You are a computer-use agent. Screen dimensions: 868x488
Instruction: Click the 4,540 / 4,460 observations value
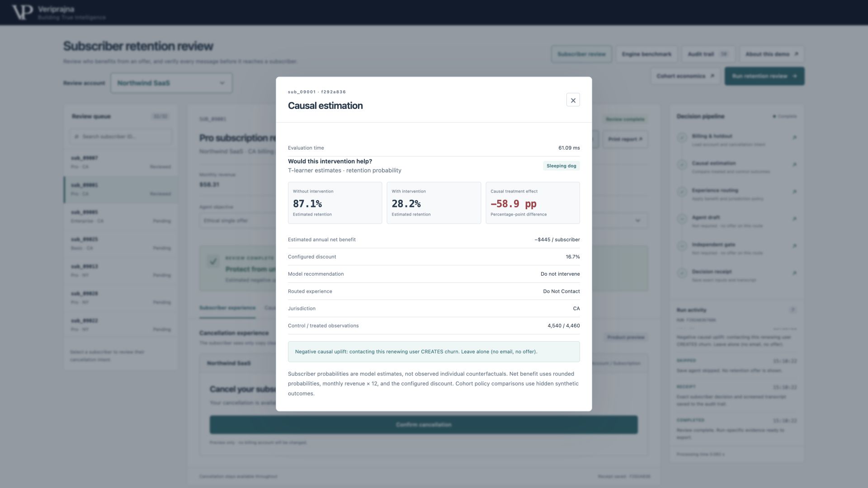click(563, 326)
